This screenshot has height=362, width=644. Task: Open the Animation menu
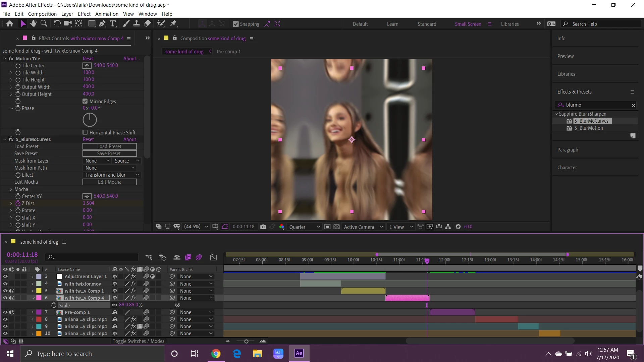pyautogui.click(x=107, y=14)
